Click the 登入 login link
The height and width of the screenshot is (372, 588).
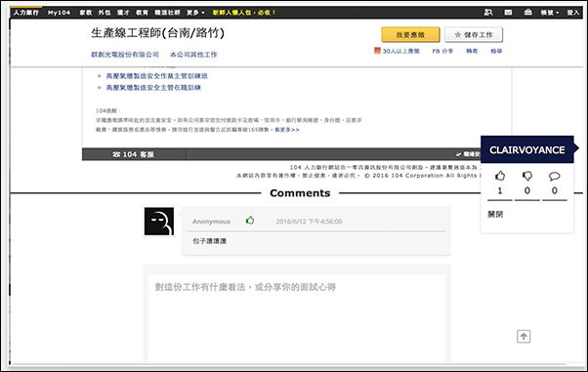[x=573, y=13]
